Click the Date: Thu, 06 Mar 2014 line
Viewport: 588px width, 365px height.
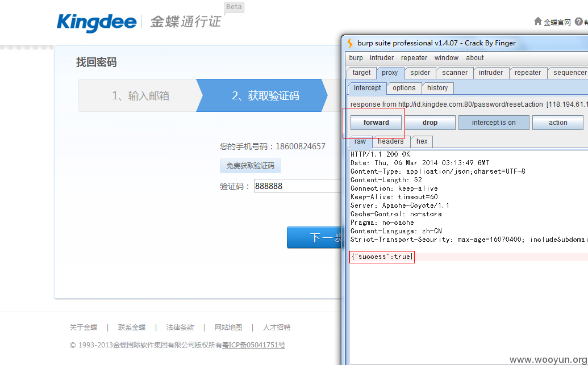(420, 163)
